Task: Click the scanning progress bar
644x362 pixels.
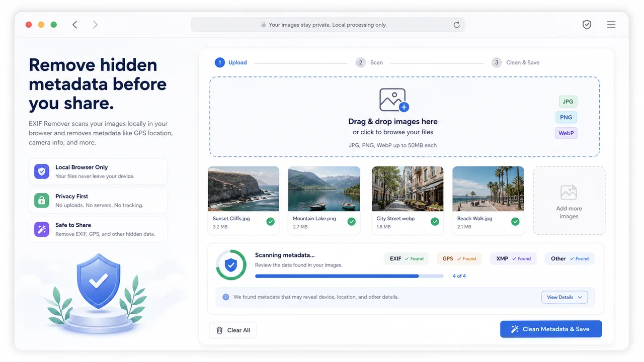Action: tap(349, 276)
